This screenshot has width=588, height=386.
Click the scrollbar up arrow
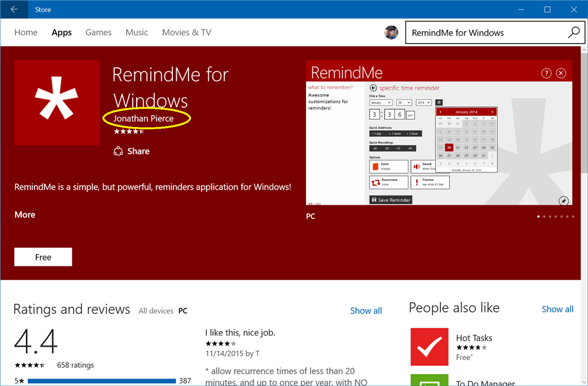pos(584,49)
